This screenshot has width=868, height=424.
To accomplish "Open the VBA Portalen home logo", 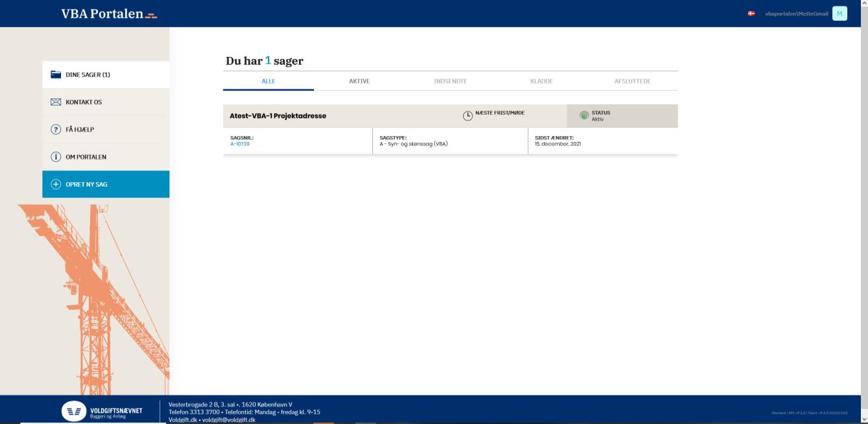I will 109,14.
